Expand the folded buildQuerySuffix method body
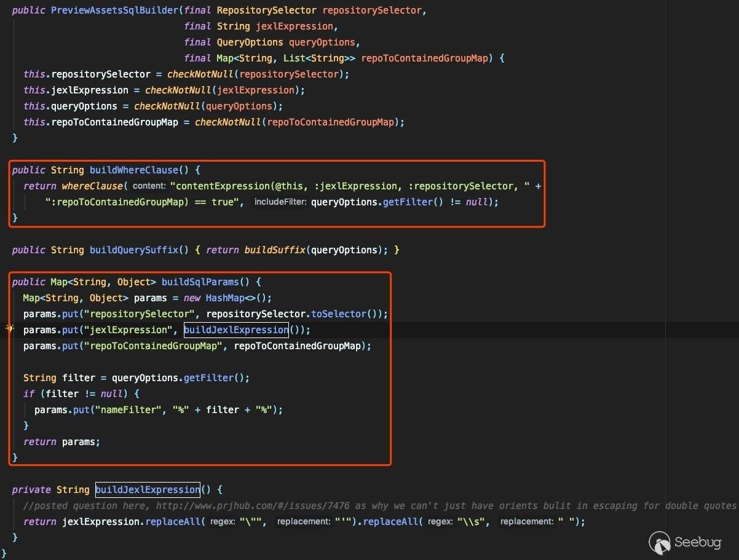Viewport: 739px width, 560px height. [298, 250]
